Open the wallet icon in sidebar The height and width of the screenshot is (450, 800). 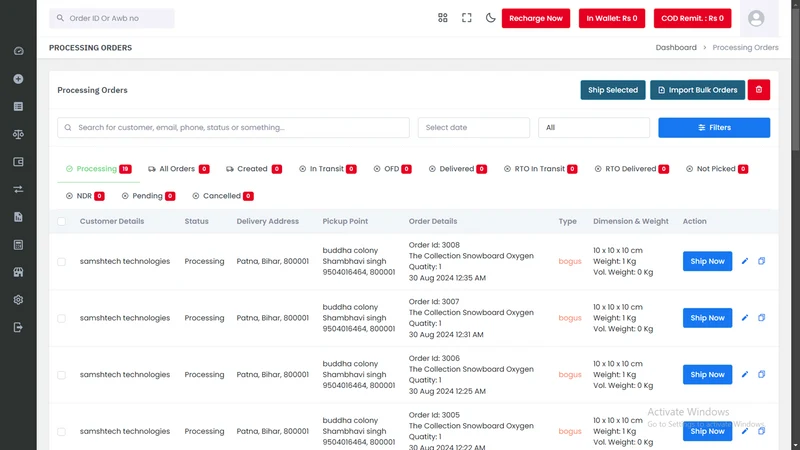18,162
